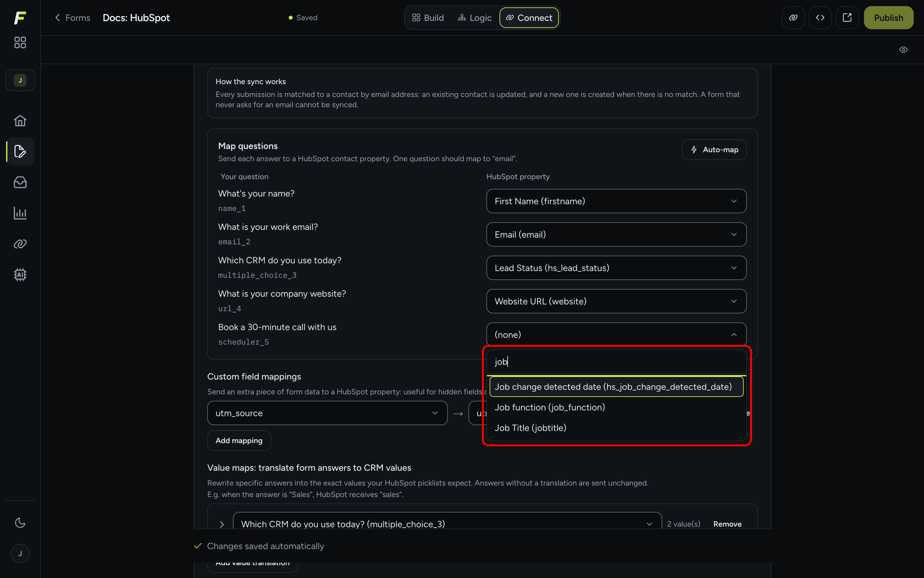The image size is (924, 578).
Task: Go to Home via sidebar house icon
Action: pyautogui.click(x=20, y=121)
